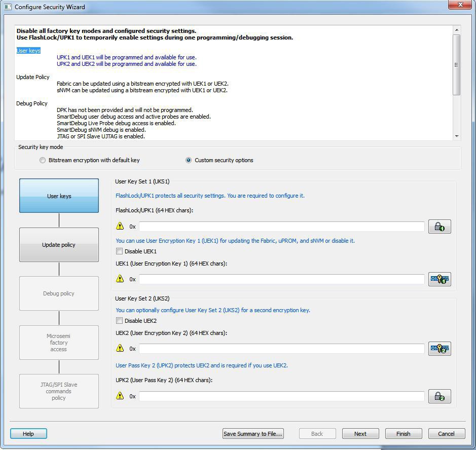
Task: Choose the Custom security options radio button
Action: [x=189, y=160]
